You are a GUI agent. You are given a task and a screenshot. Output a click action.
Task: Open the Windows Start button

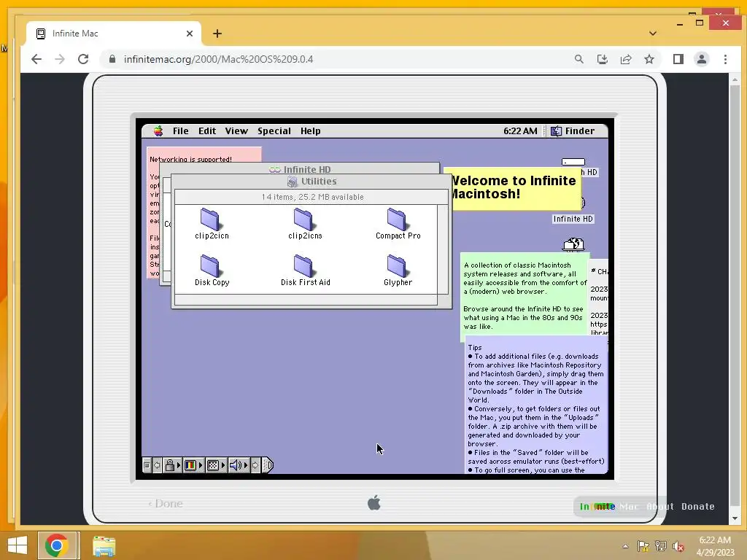[x=18, y=545]
